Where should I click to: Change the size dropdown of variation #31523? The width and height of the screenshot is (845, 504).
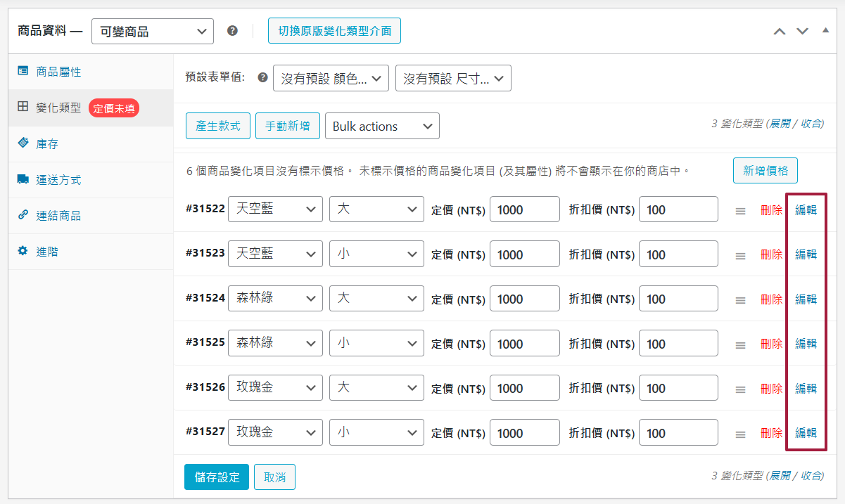[376, 253]
